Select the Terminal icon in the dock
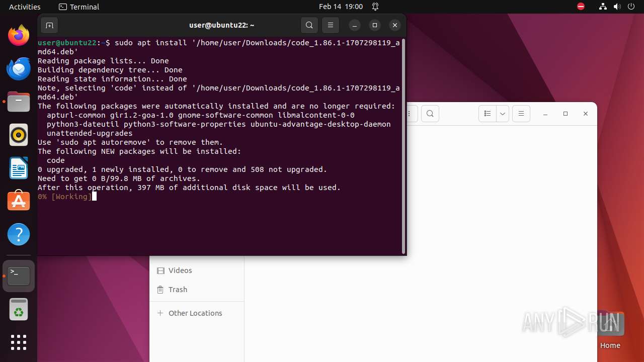The height and width of the screenshot is (362, 644). [19, 276]
